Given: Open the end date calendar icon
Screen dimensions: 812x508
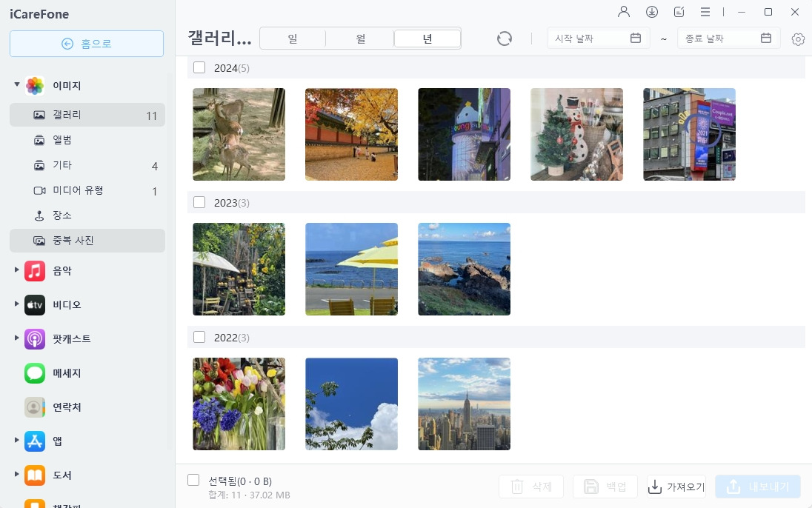Looking at the screenshot, I should pyautogui.click(x=766, y=38).
